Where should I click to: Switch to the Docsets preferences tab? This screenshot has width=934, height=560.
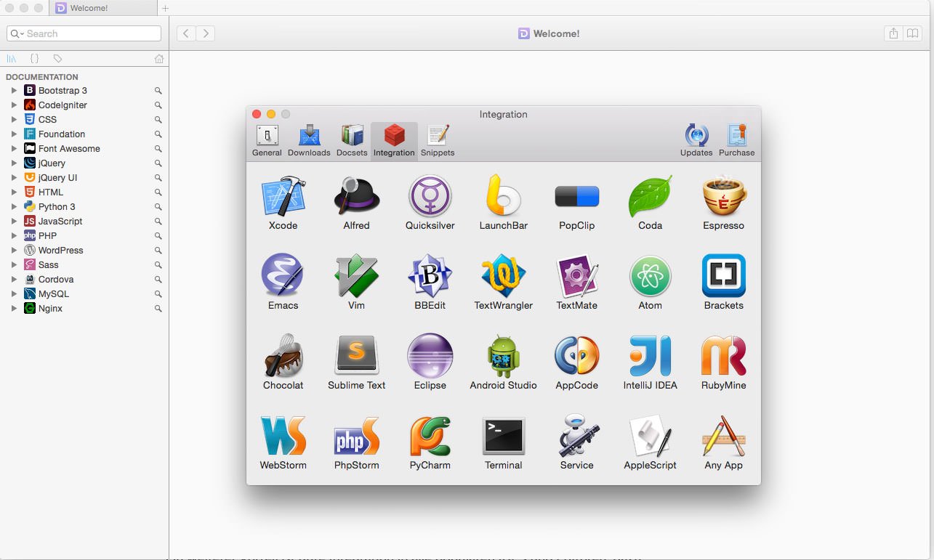click(352, 140)
